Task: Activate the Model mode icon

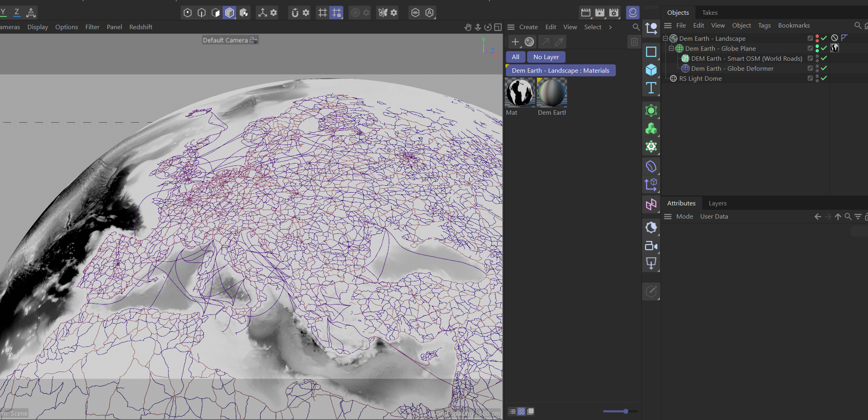Action: (x=229, y=13)
